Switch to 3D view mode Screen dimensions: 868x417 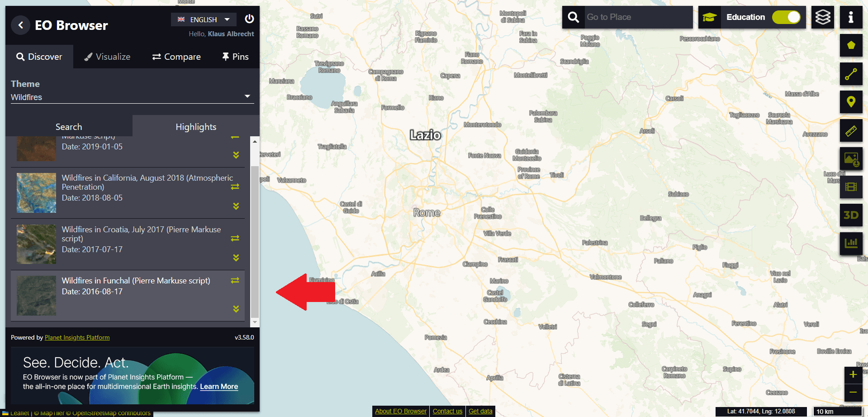[x=851, y=215]
